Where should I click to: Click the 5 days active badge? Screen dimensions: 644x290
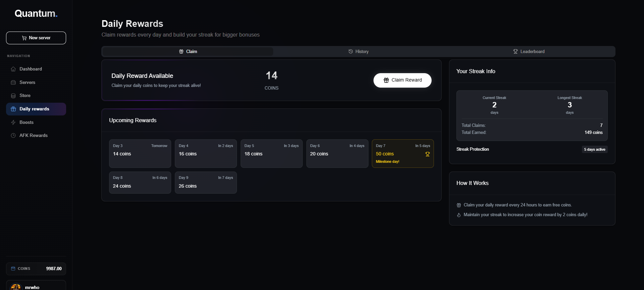(x=594, y=149)
